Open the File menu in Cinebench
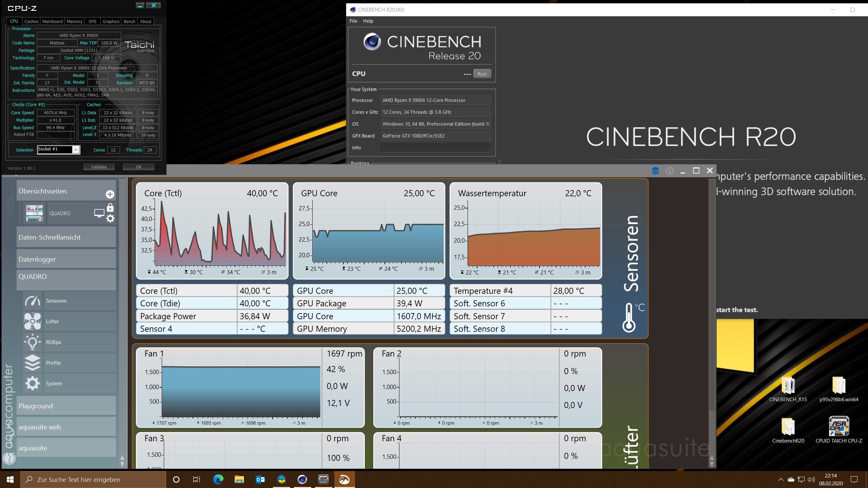This screenshot has width=868, height=488. pyautogui.click(x=353, y=21)
